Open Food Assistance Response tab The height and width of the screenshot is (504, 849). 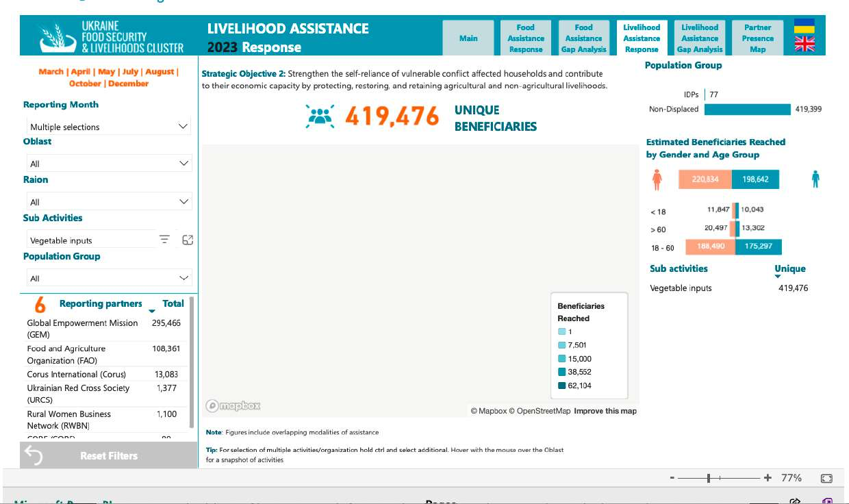point(526,38)
